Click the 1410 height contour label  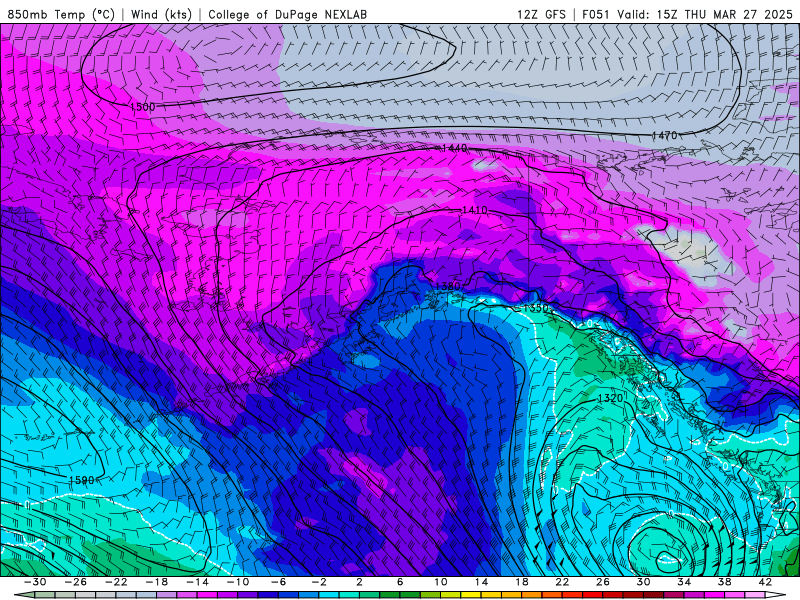(474, 210)
